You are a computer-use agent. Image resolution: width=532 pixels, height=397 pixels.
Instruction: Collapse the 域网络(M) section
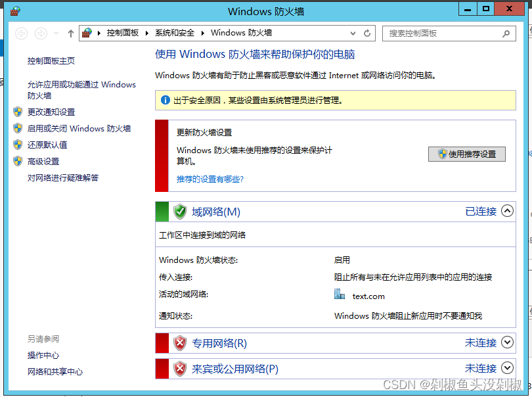click(x=507, y=211)
